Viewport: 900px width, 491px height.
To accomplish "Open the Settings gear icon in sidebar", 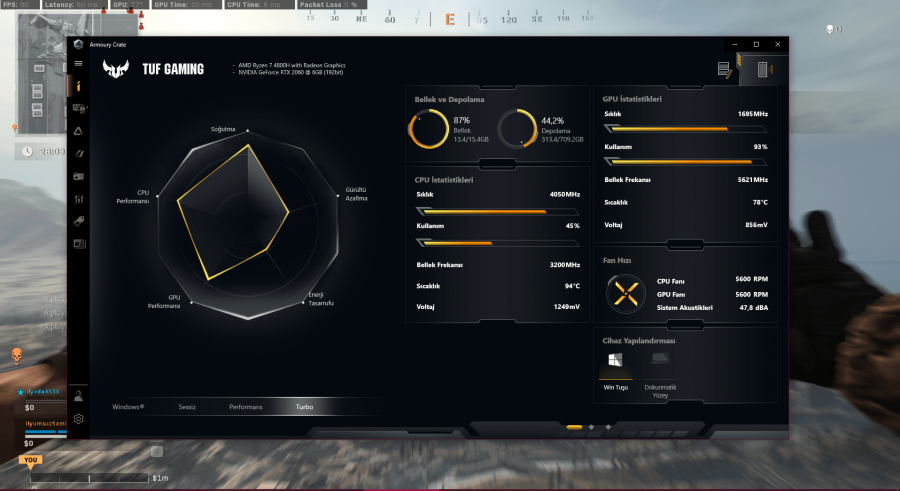I will [x=79, y=419].
